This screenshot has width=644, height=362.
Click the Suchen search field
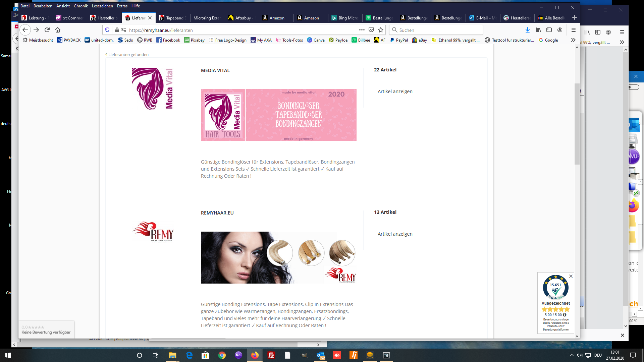(436, 30)
